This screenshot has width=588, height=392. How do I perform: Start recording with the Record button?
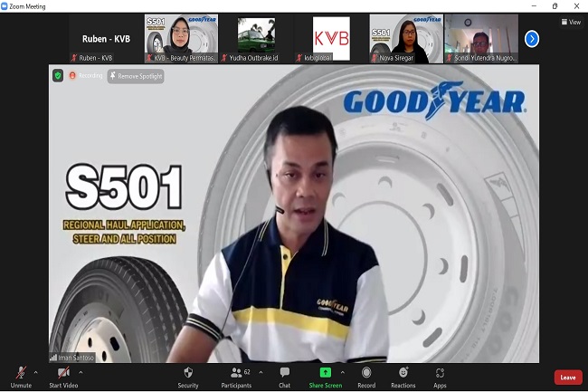(x=366, y=378)
